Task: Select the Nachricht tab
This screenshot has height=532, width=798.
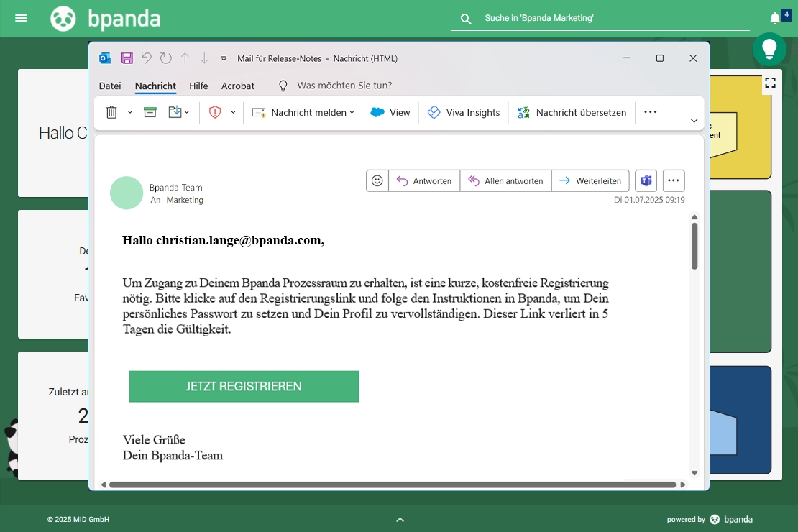Action: pyautogui.click(x=155, y=86)
